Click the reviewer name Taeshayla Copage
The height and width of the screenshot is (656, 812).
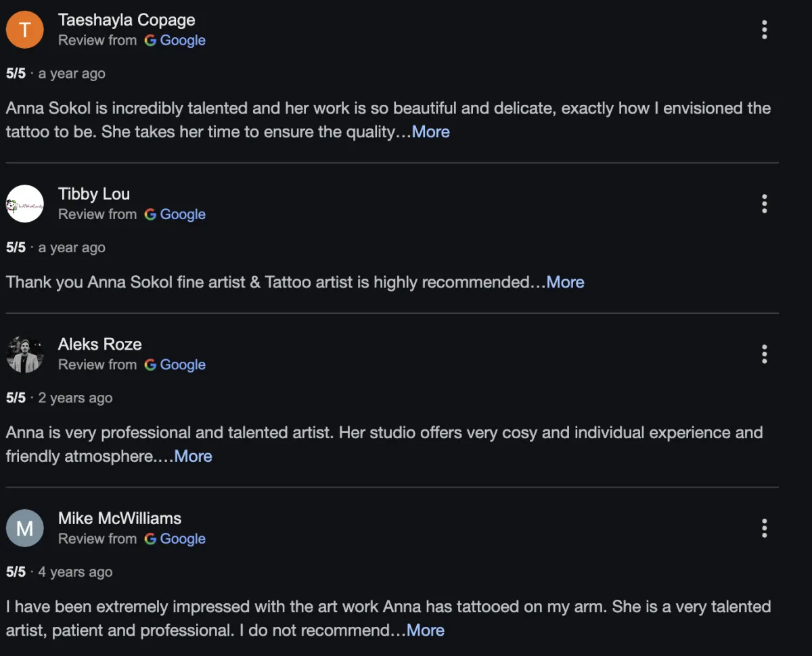coord(127,20)
